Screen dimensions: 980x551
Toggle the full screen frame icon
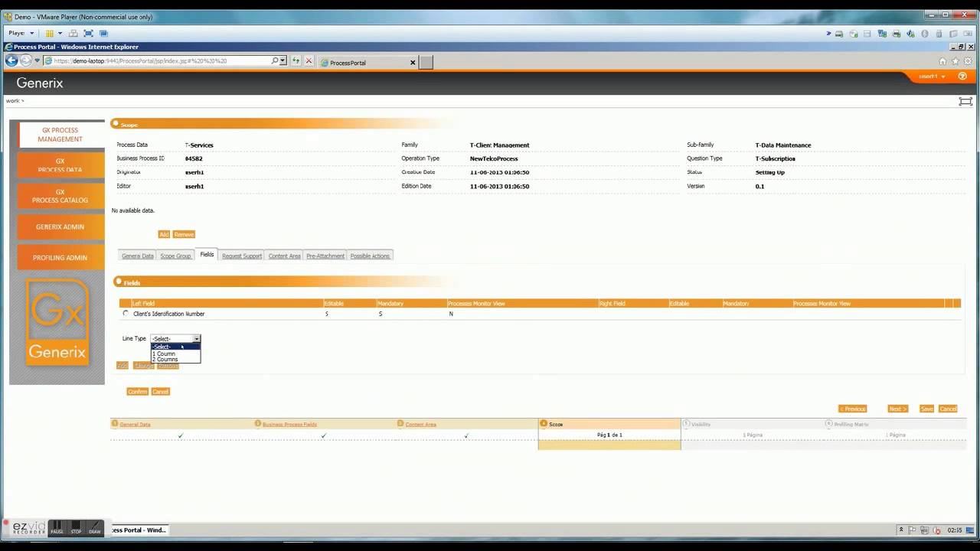(965, 101)
